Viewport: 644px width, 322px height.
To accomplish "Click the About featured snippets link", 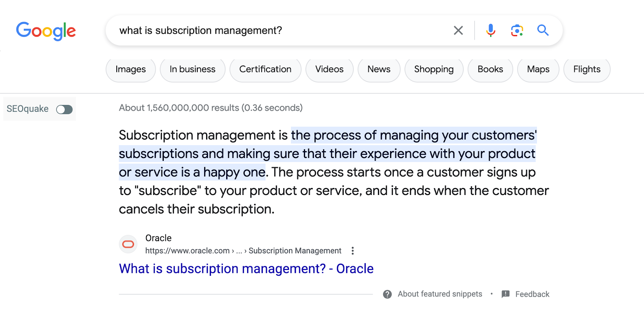I will tap(440, 294).
